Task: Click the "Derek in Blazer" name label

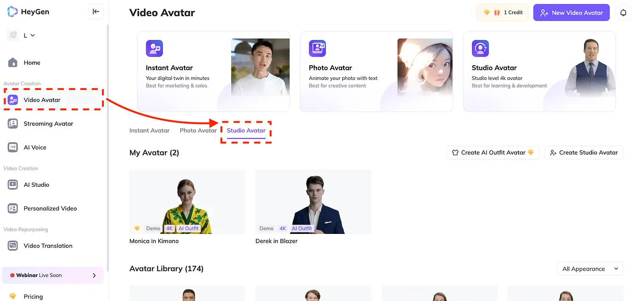Action: click(276, 241)
